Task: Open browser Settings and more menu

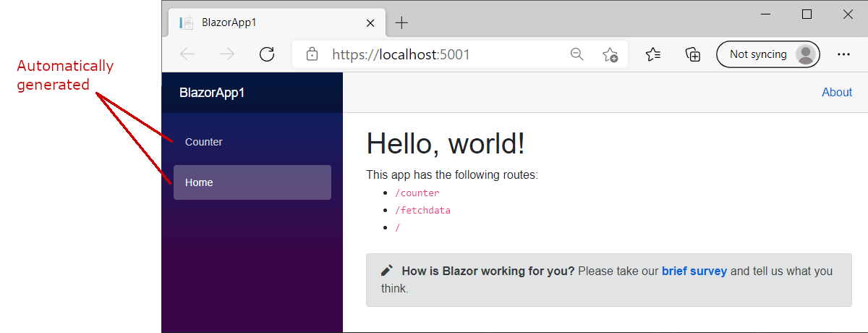Action: point(843,54)
